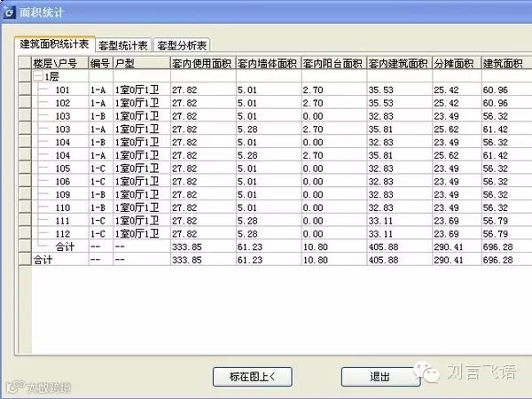
Task: Sort by 套内使用面积 column header
Action: pyautogui.click(x=203, y=63)
